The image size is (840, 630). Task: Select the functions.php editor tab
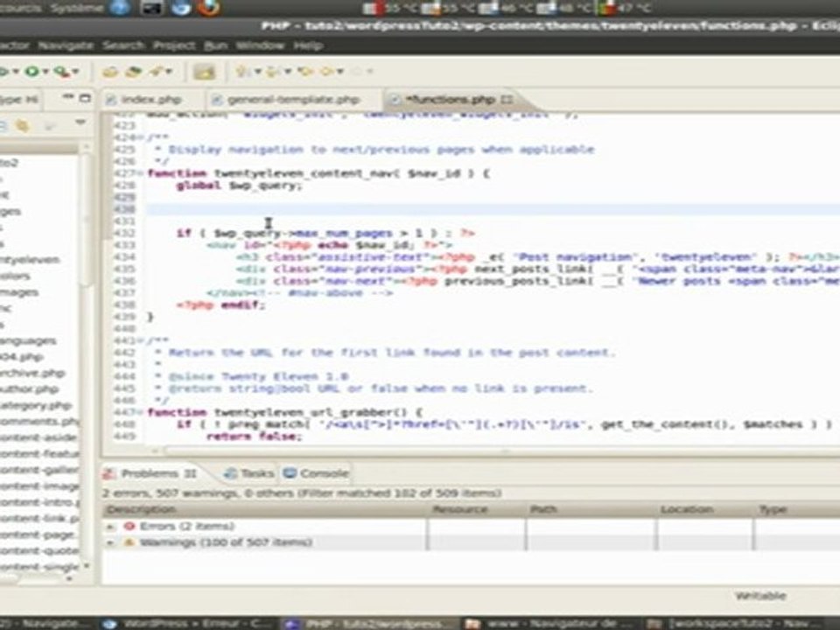[x=450, y=100]
